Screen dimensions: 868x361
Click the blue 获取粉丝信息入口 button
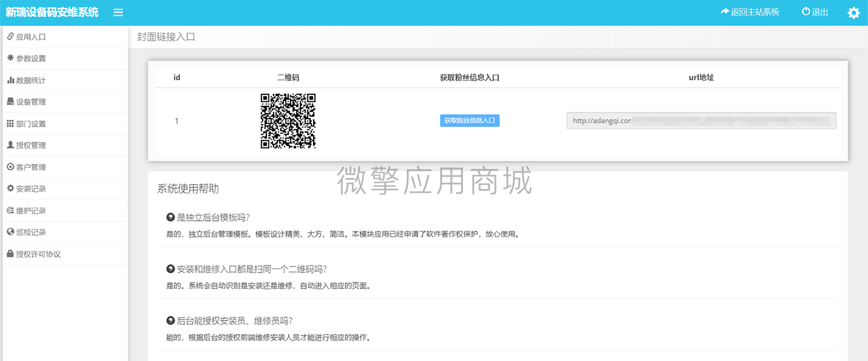(469, 120)
